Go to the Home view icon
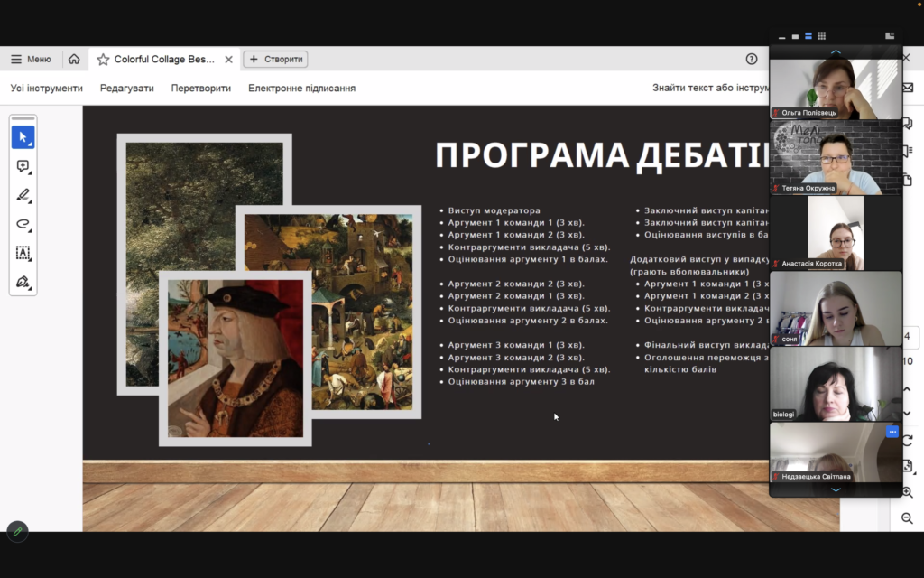The image size is (924, 578). [x=74, y=59]
